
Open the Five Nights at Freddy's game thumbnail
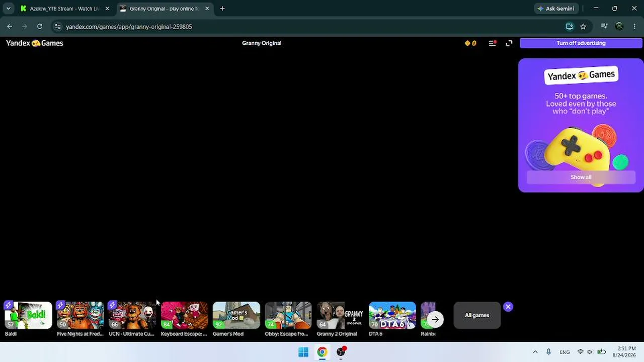point(80,315)
